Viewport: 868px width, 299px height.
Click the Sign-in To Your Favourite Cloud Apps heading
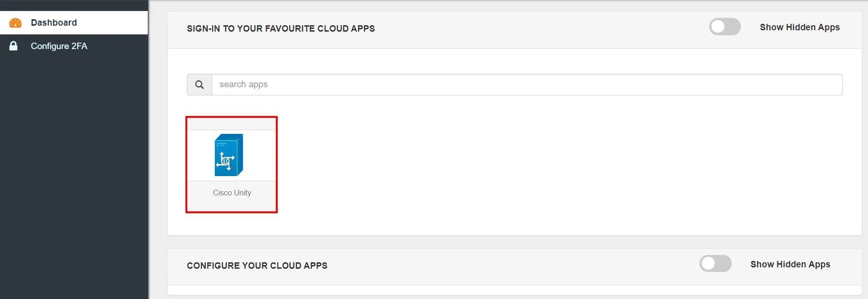pos(280,28)
